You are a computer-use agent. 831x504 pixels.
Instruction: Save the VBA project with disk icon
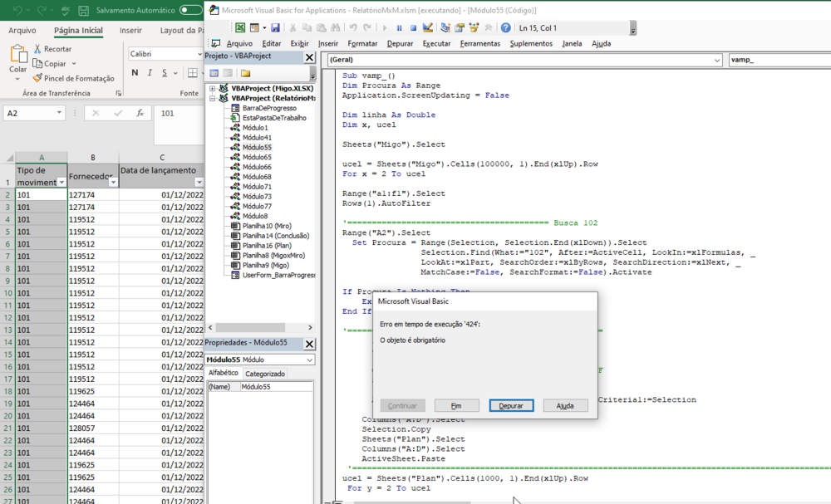pos(273,28)
